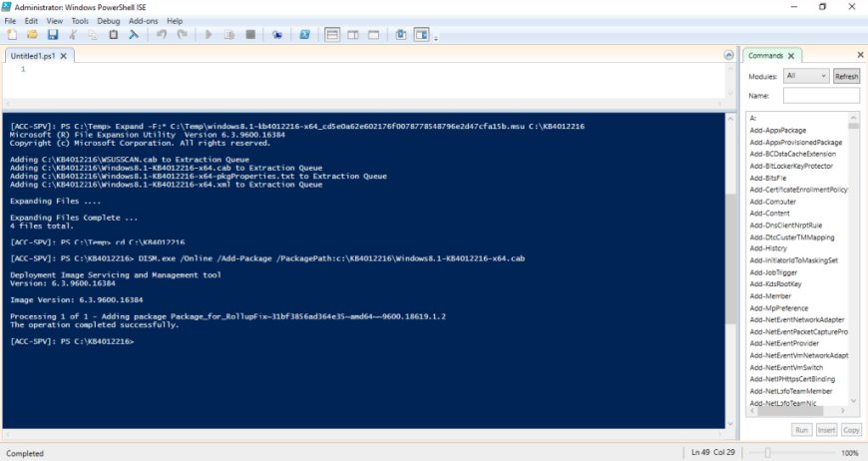Close the Commands tab with its X
The image size is (868, 461).
pos(791,56)
